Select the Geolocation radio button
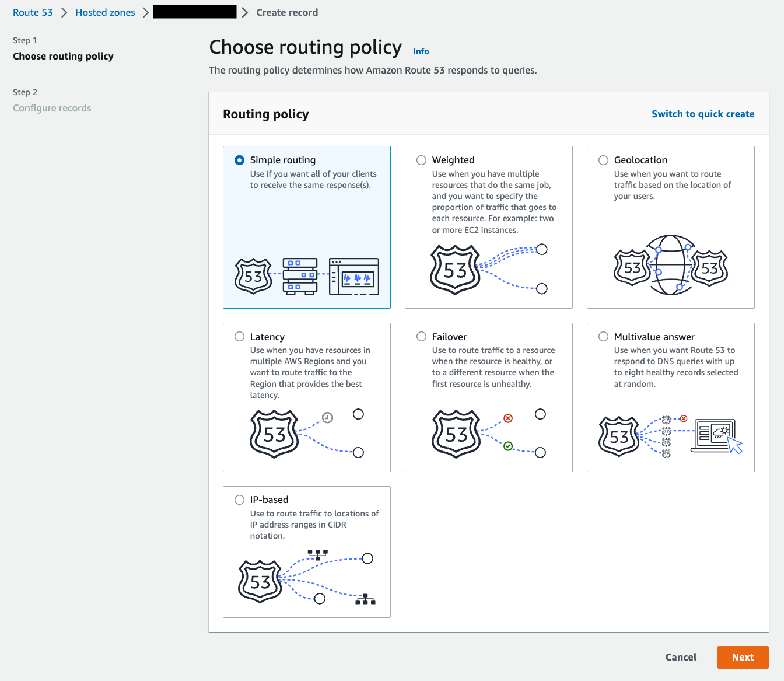The width and height of the screenshot is (784, 681). coord(603,160)
